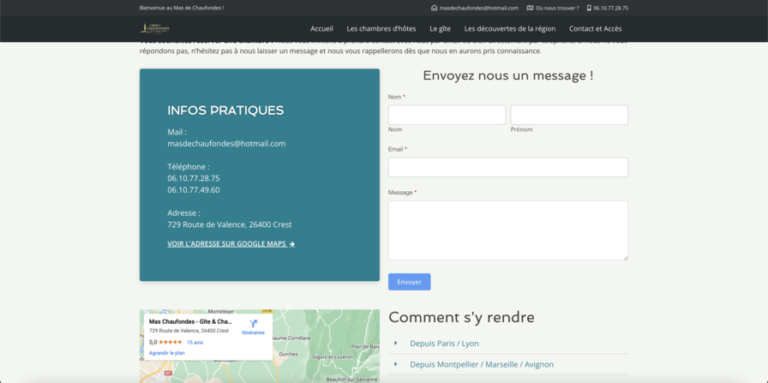Screen dimensions: 768x383
Task: Click the five-star rating on map card
Action: coord(170,342)
